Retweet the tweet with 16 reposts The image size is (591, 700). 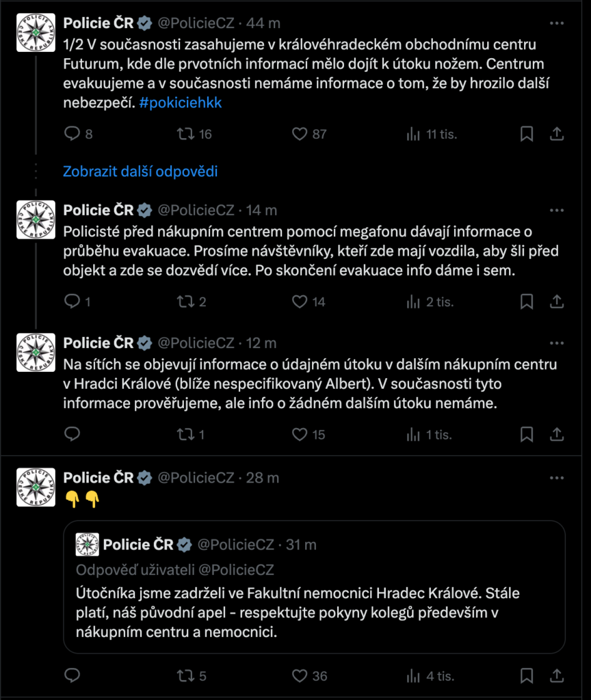[185, 134]
